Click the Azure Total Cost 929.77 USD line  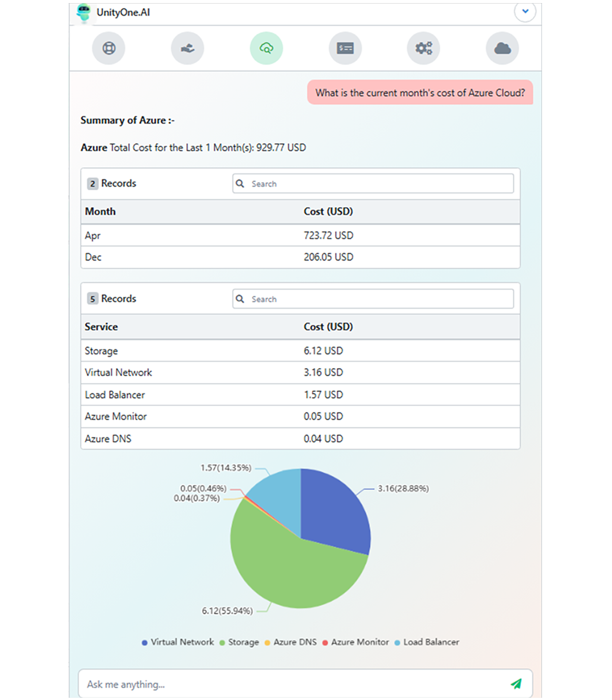[x=193, y=147]
